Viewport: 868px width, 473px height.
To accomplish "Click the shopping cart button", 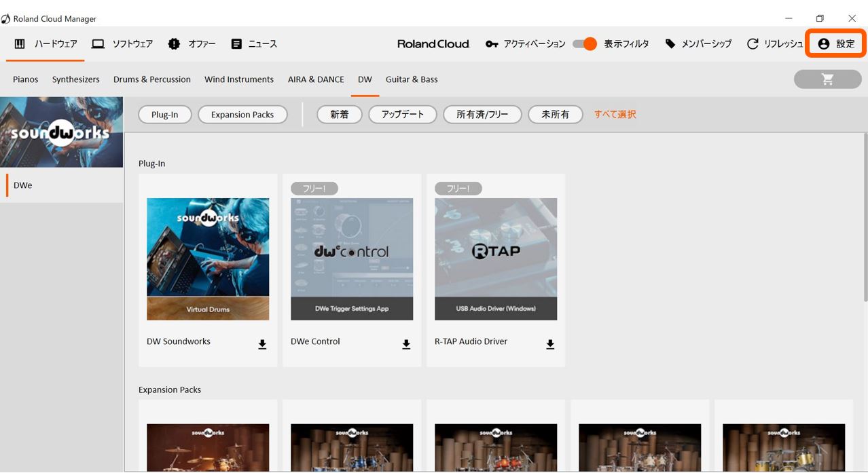I will click(x=827, y=79).
